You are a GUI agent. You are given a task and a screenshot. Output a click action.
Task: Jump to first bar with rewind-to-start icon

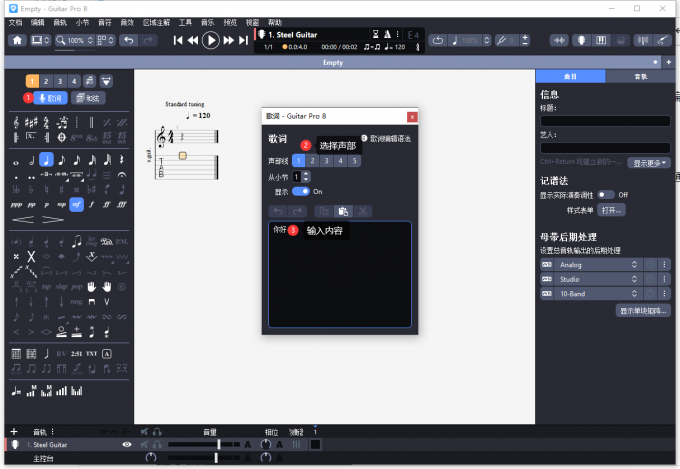(x=178, y=40)
